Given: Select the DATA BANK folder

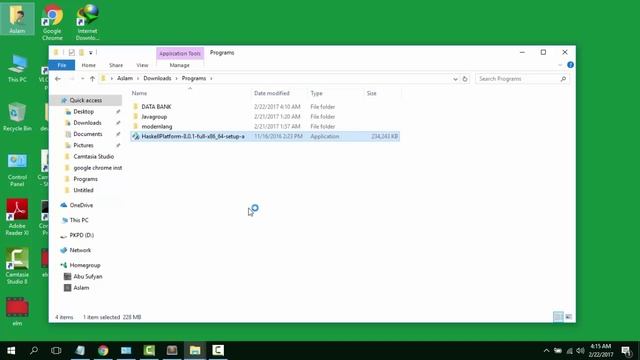Looking at the screenshot, I should pos(156,107).
